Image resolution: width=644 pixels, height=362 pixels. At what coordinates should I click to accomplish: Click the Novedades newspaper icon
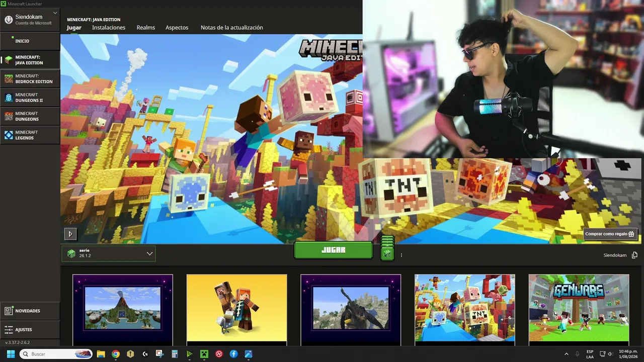[x=9, y=311]
